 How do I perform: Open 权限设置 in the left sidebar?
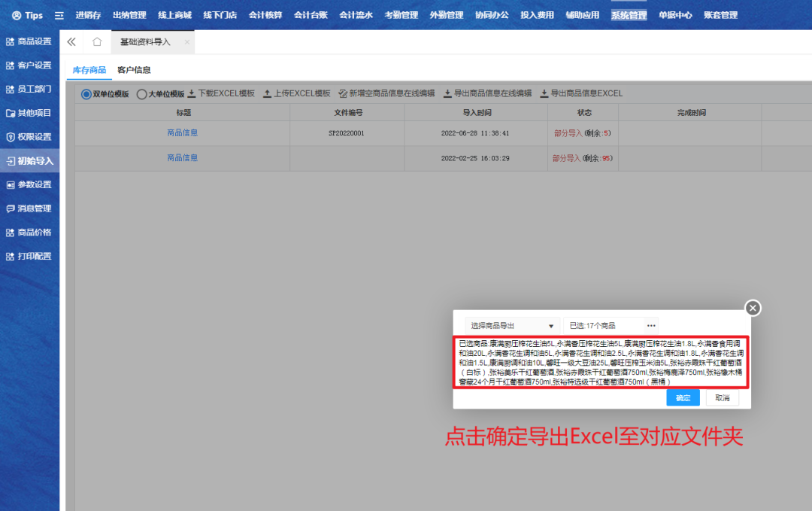coord(29,137)
